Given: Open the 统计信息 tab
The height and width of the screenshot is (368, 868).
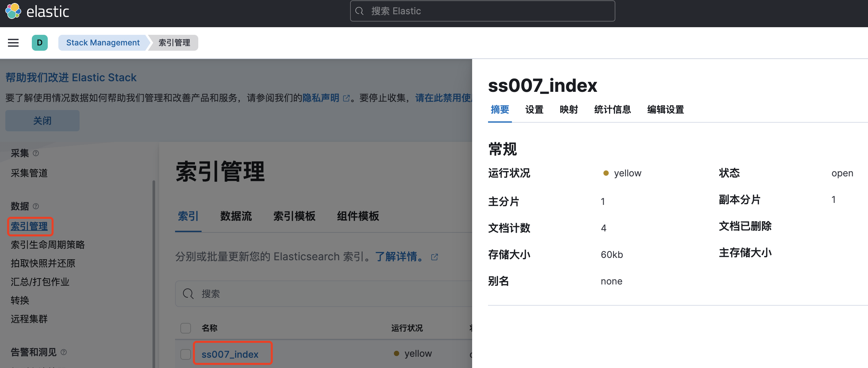Looking at the screenshot, I should [612, 109].
